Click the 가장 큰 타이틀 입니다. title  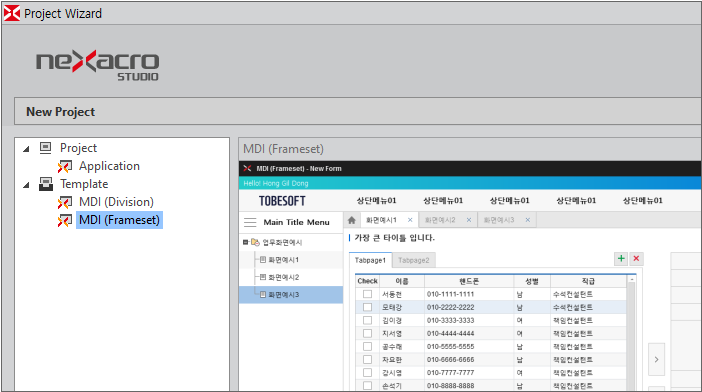tap(394, 238)
